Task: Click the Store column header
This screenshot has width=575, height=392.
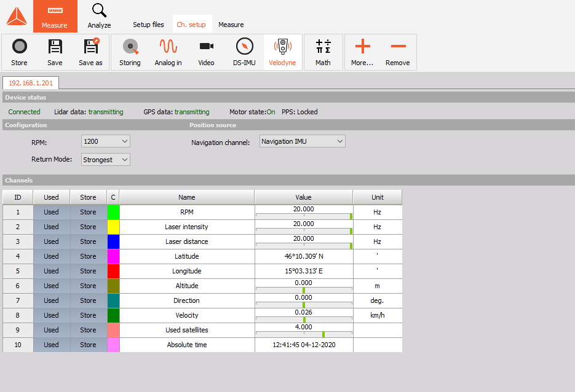Action: [89, 197]
